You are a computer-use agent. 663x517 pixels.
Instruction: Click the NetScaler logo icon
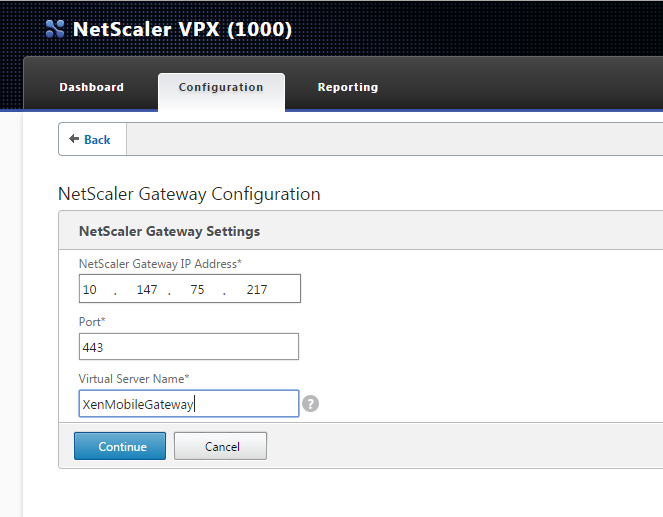point(55,29)
